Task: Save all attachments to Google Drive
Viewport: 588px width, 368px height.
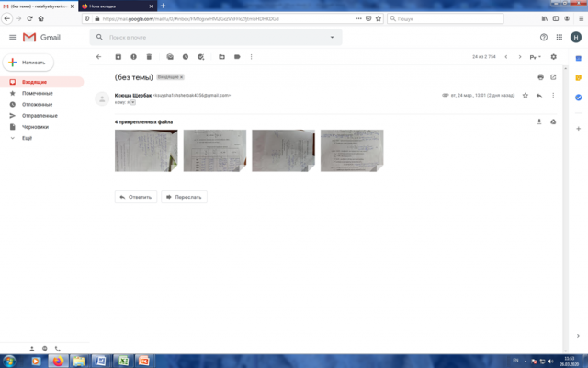Action: pos(553,121)
